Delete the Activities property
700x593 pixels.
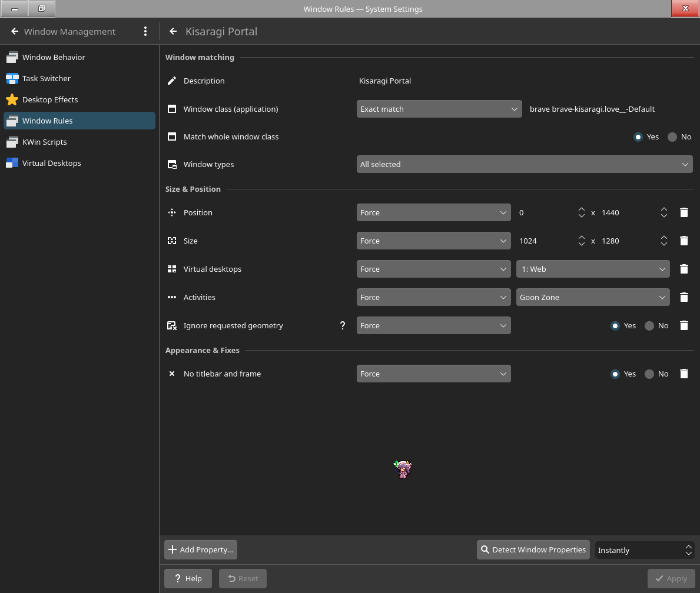[684, 297]
